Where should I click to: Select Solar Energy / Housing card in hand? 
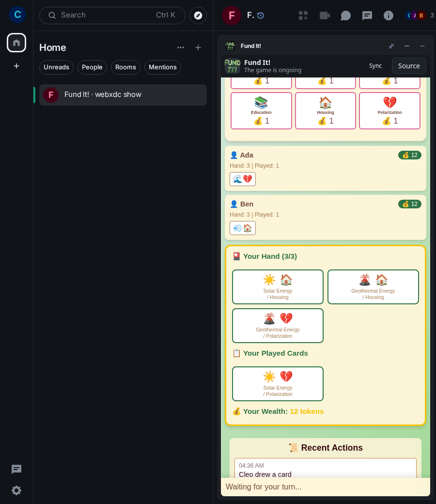278,287
